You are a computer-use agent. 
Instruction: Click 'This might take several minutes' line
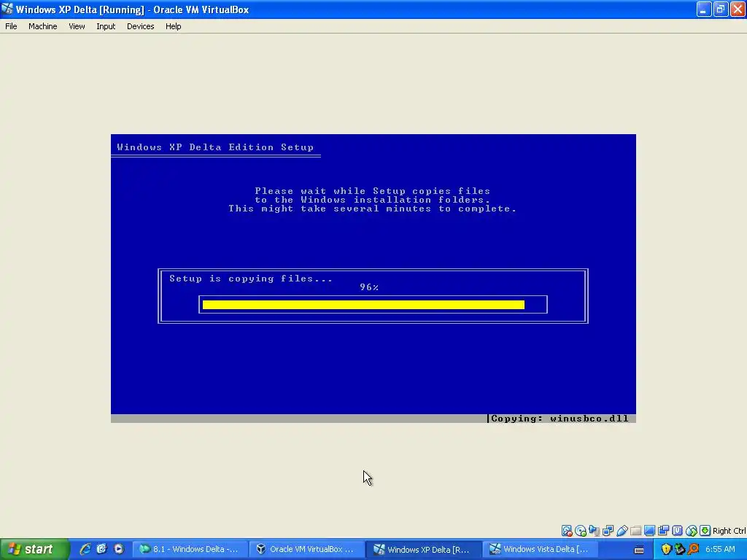pos(373,209)
